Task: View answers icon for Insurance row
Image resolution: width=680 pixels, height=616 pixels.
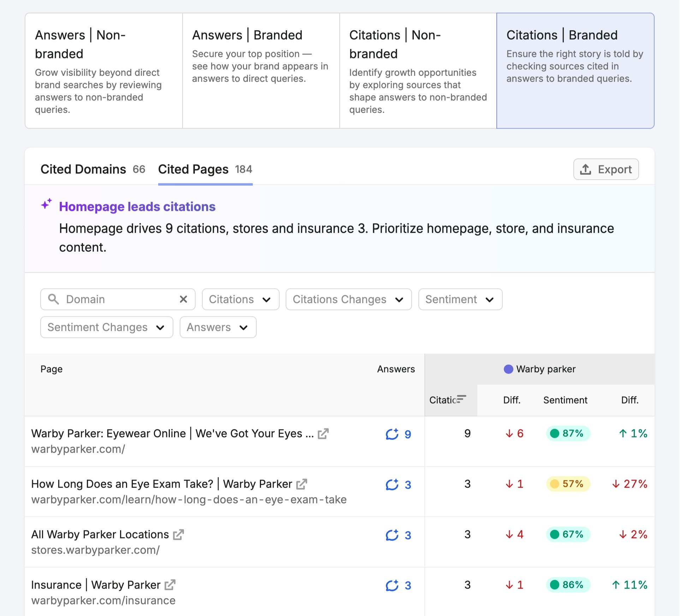Action: [392, 585]
